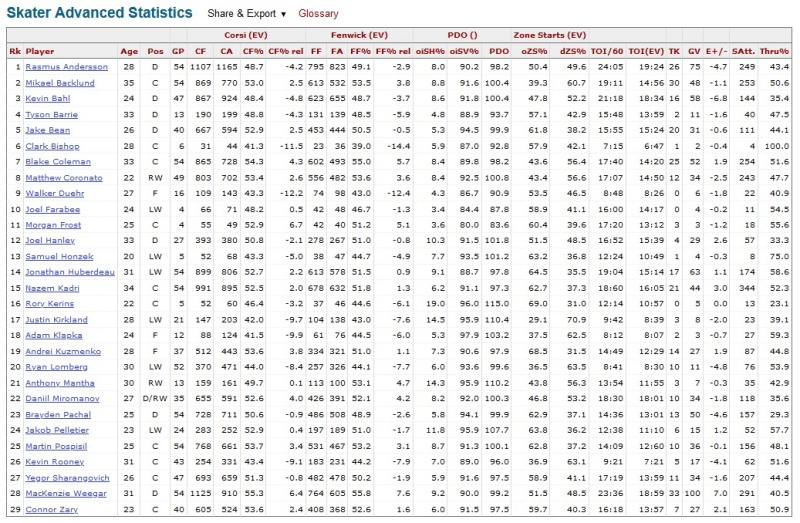Sort by GP column header
Image resolution: width=800 pixels, height=523 pixels.
click(x=178, y=51)
